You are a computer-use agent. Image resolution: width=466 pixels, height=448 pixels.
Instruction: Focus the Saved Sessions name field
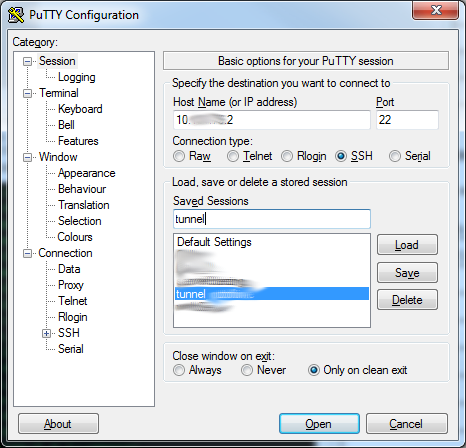pyautogui.click(x=272, y=219)
